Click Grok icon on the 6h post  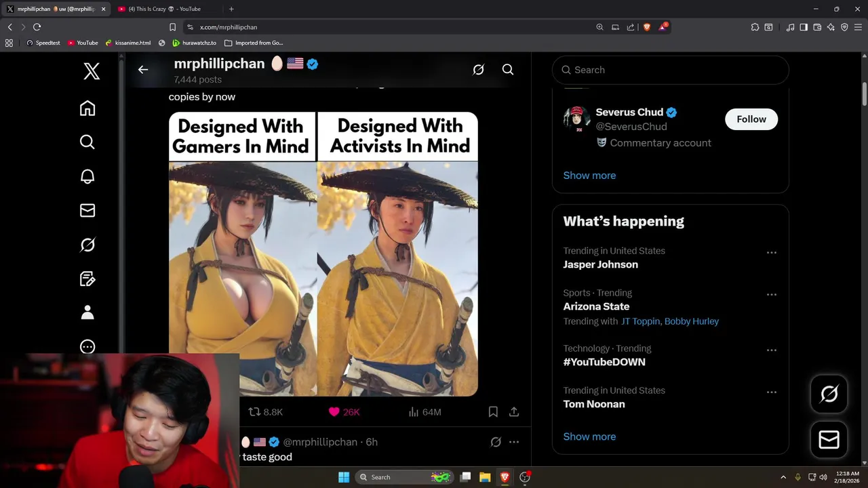[496, 442]
